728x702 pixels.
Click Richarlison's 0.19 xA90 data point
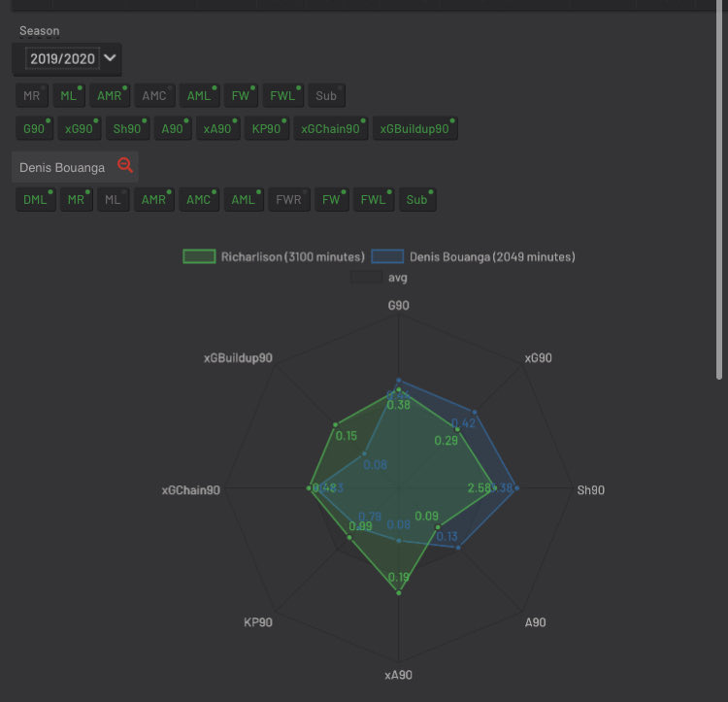point(399,593)
